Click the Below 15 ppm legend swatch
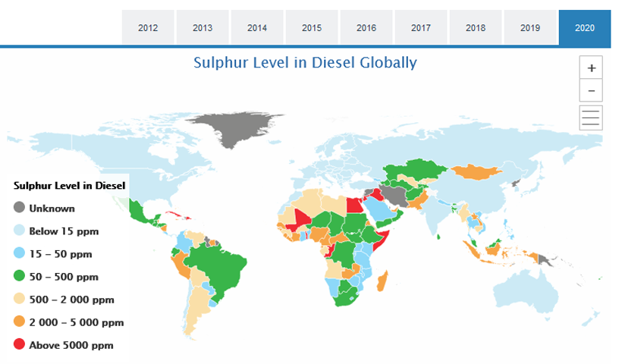Viewport: 622px width, 364px height. tap(19, 231)
